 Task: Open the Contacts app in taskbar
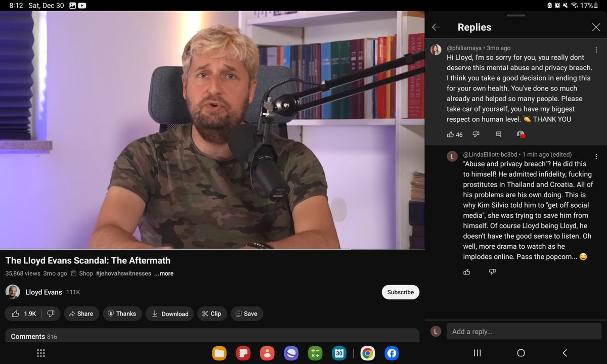(267, 353)
